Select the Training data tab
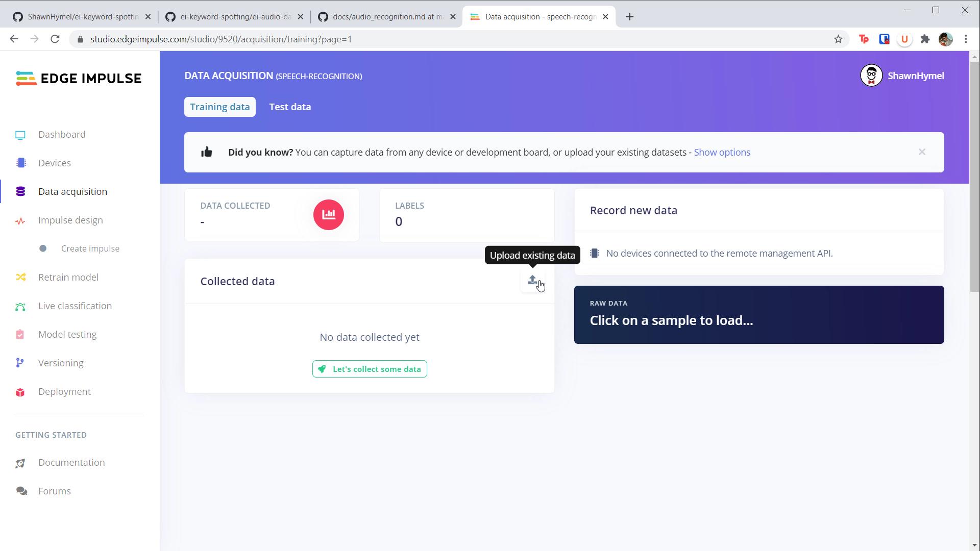 click(x=219, y=107)
